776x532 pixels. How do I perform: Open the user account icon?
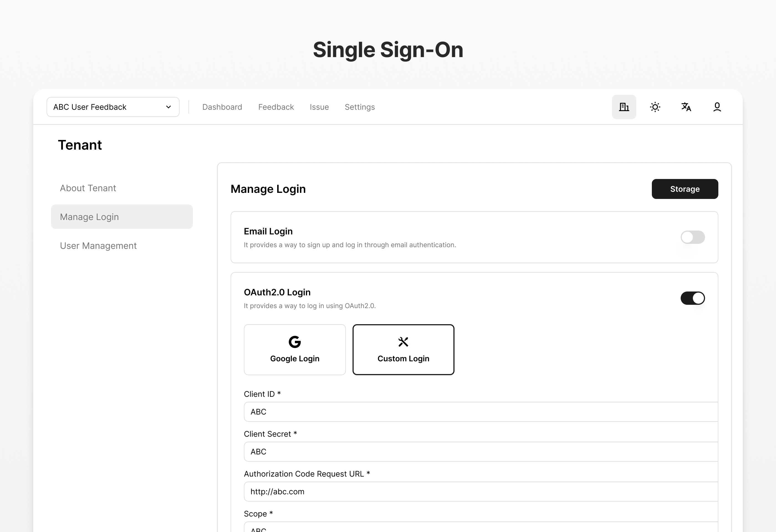pyautogui.click(x=717, y=107)
